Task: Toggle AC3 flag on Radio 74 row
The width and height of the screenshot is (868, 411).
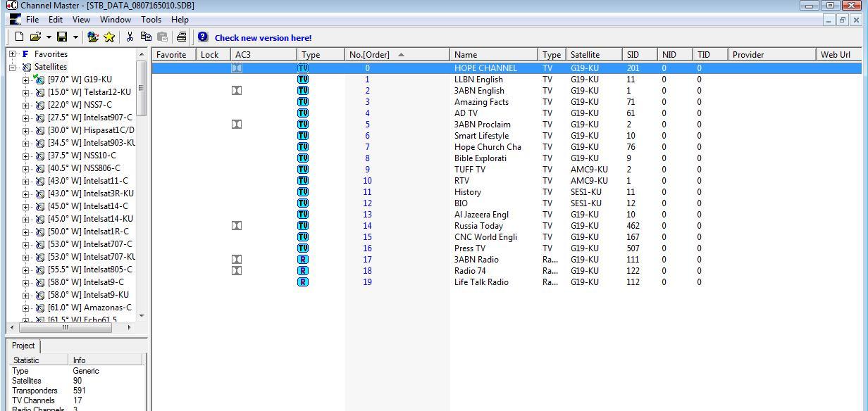Action: click(237, 271)
